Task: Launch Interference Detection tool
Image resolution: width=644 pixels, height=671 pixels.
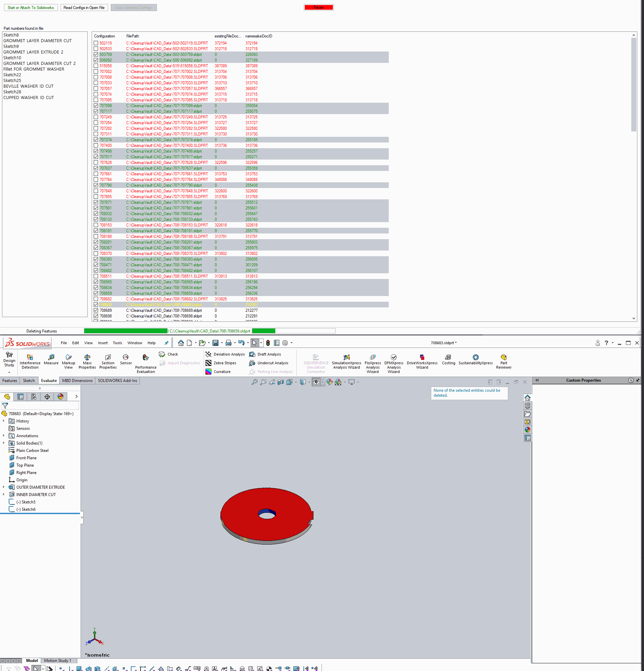Action: pos(30,358)
